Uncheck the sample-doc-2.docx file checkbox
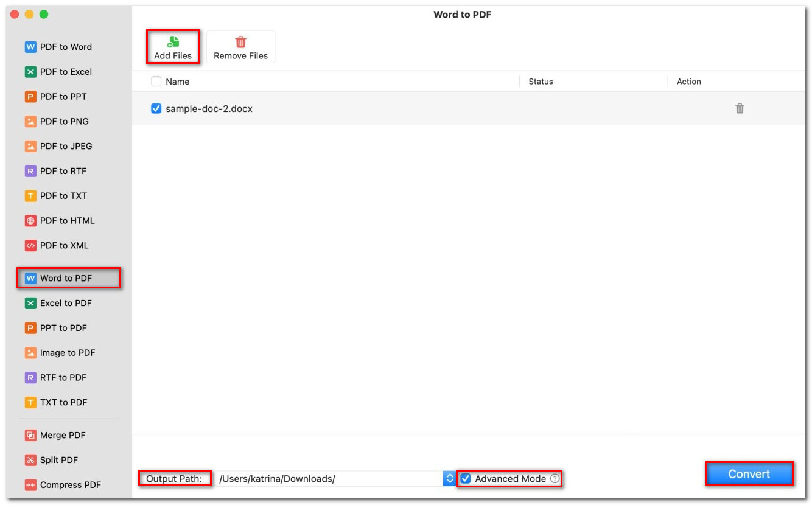This screenshot has width=812, height=505. tap(156, 109)
